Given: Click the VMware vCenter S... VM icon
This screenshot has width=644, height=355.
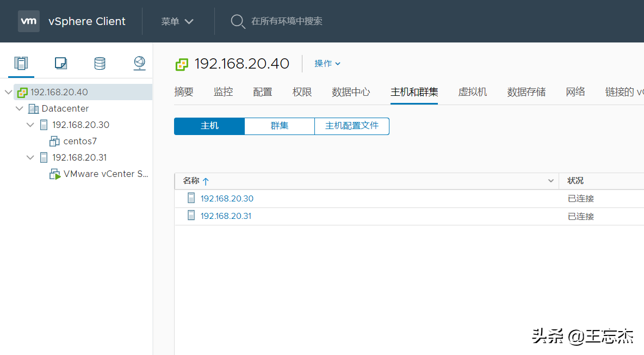Looking at the screenshot, I should [x=54, y=174].
